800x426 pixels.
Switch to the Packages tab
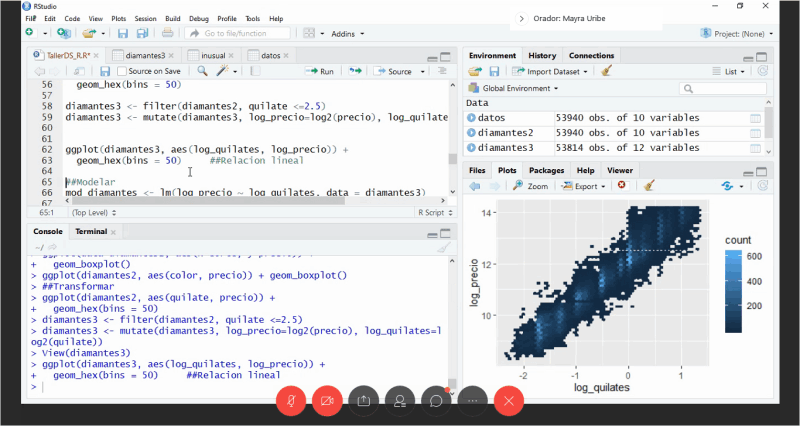[546, 170]
